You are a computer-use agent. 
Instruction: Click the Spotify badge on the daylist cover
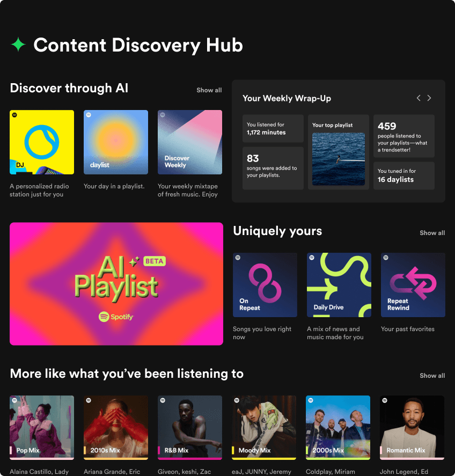point(89,115)
